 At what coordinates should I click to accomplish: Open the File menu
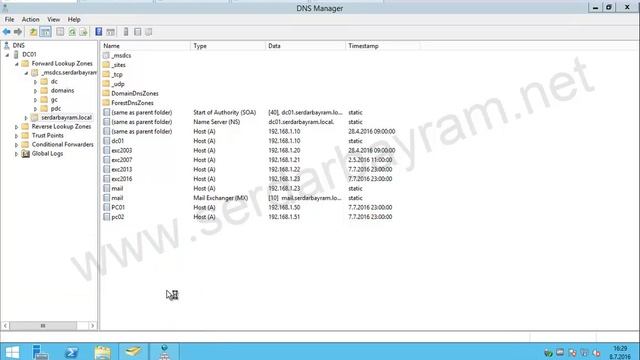tap(9, 19)
